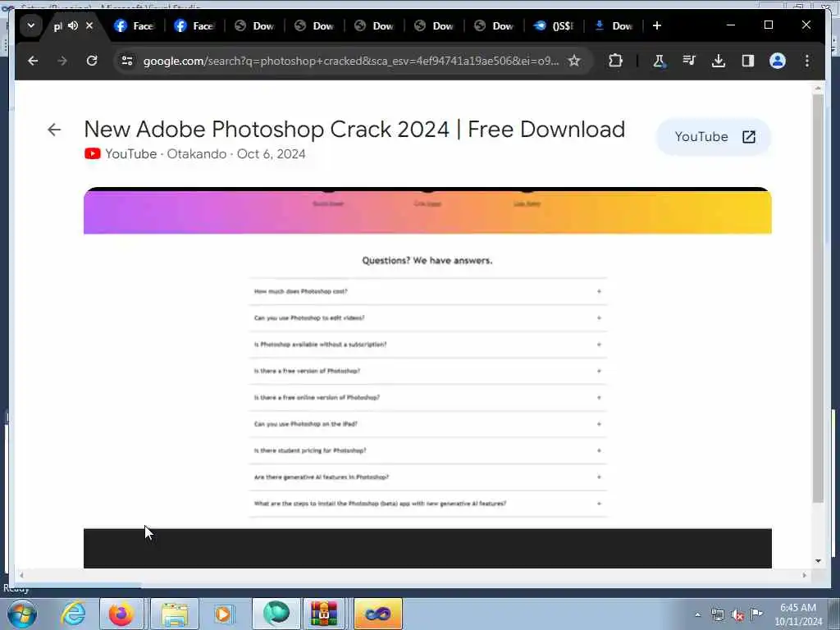The width and height of the screenshot is (840, 630).
Task: Open the clock showing 6:45 AM
Action: tap(798, 614)
